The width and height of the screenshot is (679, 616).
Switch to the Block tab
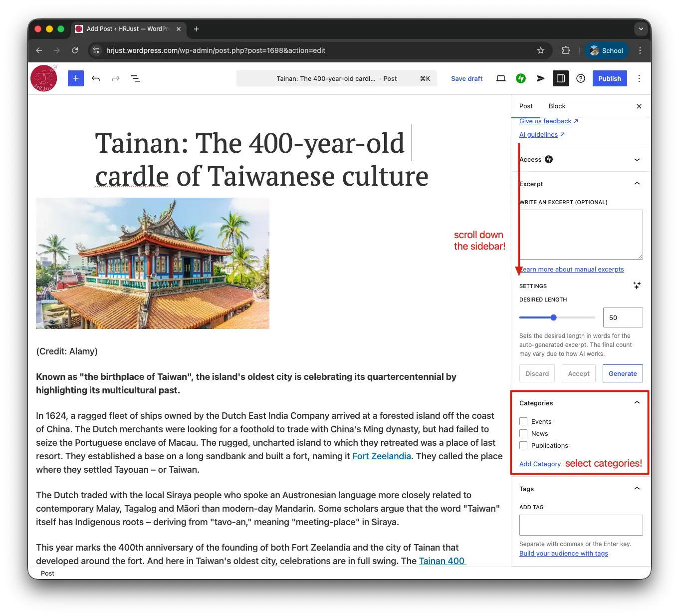[x=557, y=106]
